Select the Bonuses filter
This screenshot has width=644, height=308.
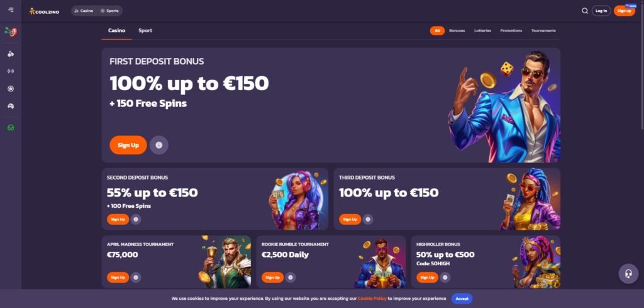click(457, 31)
